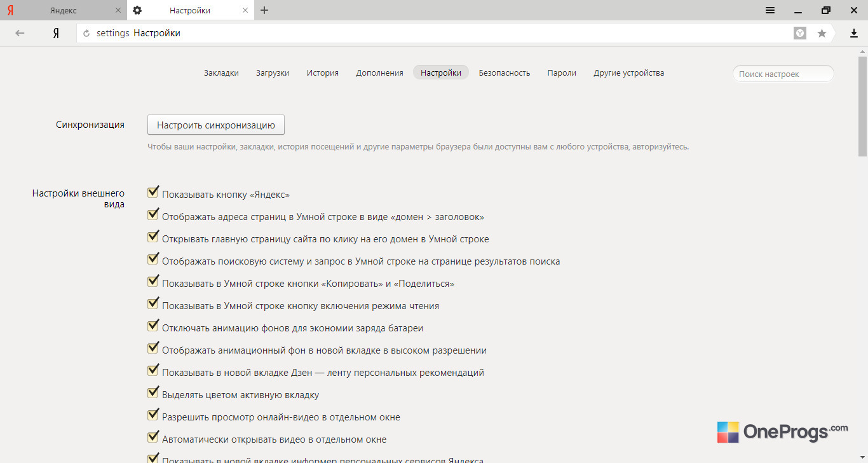The height and width of the screenshot is (463, 868).
Task: Click the vertical page scrollbar thumb
Action: (x=862, y=106)
